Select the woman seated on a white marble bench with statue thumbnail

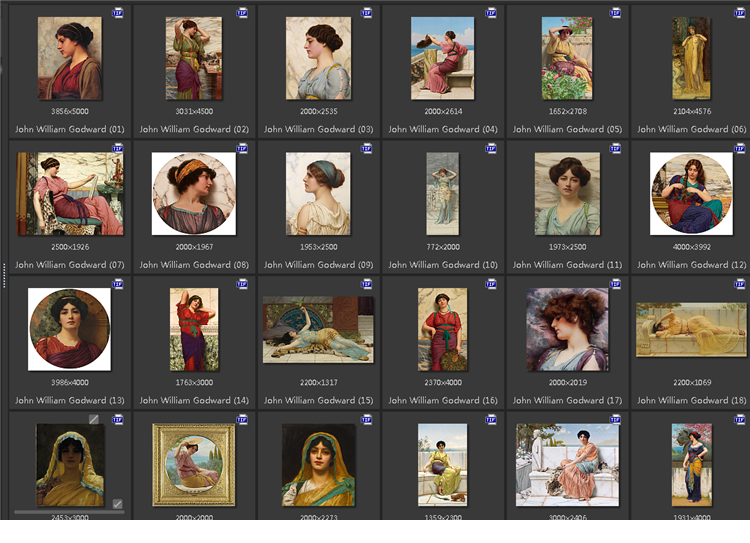click(x=567, y=465)
